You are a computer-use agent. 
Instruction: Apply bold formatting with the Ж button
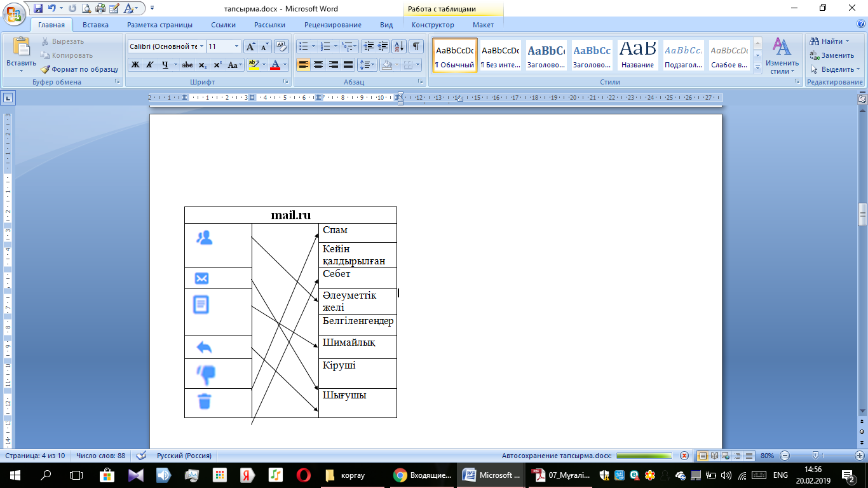pyautogui.click(x=135, y=65)
